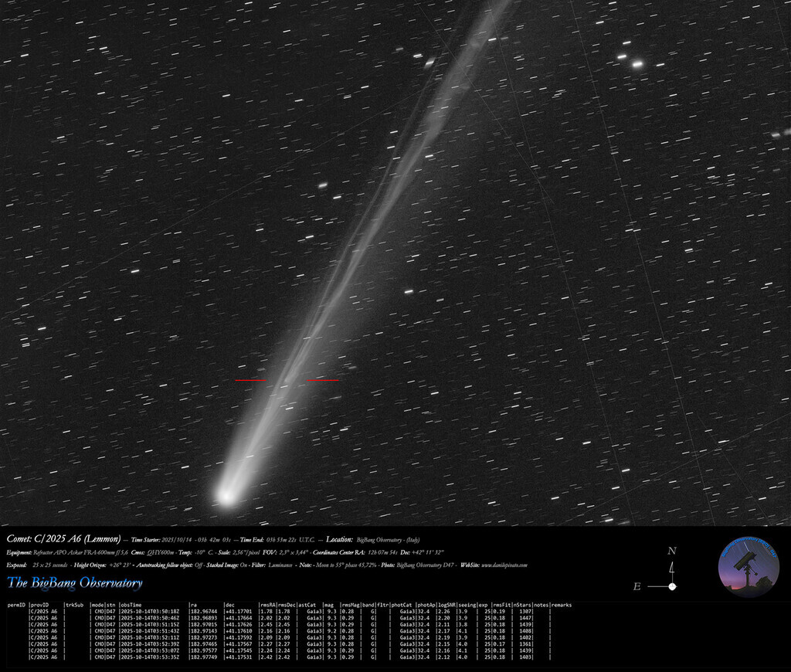Click the bright comet nucleus head
The image size is (791, 672).
226,496
